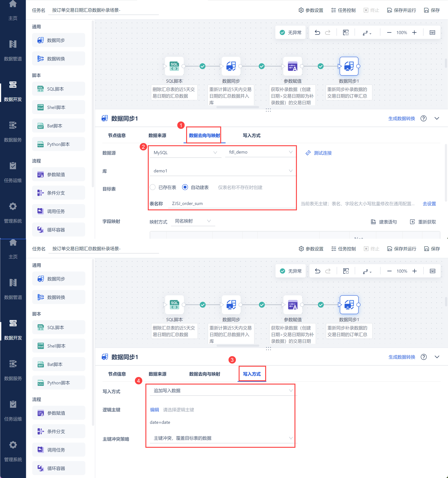This screenshot has width=448, height=478.
Task: Switch to the 数据来源 tab
Action: 157,135
